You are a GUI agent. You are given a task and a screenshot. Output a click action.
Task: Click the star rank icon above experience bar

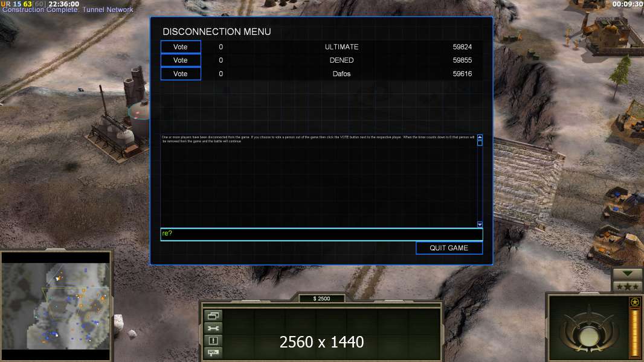[635, 302]
